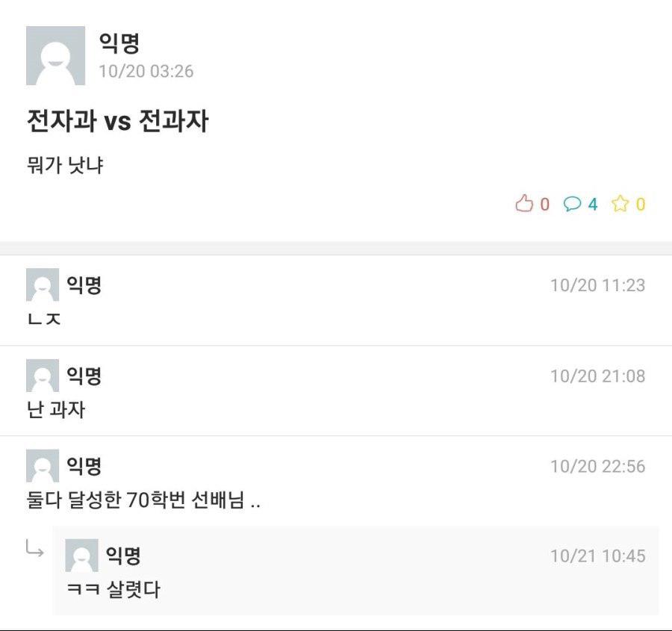Click avatar of the 11:23 commenter

pos(43,285)
